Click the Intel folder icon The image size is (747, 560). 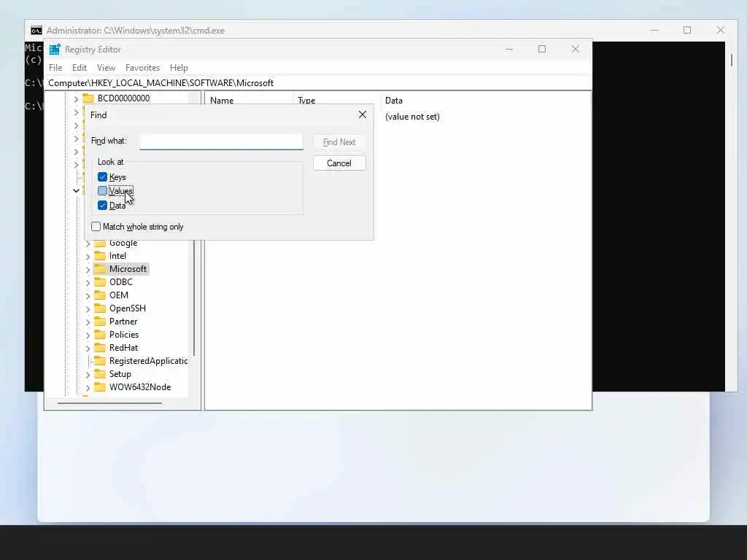click(99, 256)
